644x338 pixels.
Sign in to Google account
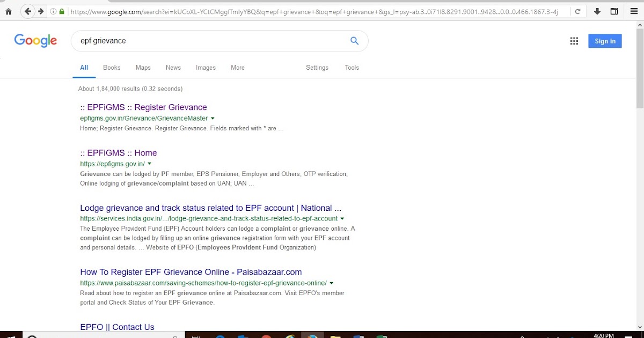pyautogui.click(x=605, y=41)
